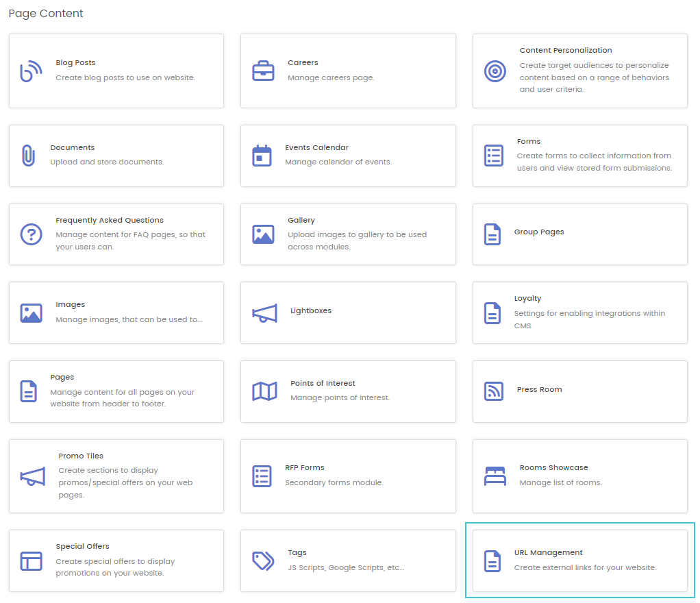Open the Blog Posts module title
The image size is (700, 603).
75,62
